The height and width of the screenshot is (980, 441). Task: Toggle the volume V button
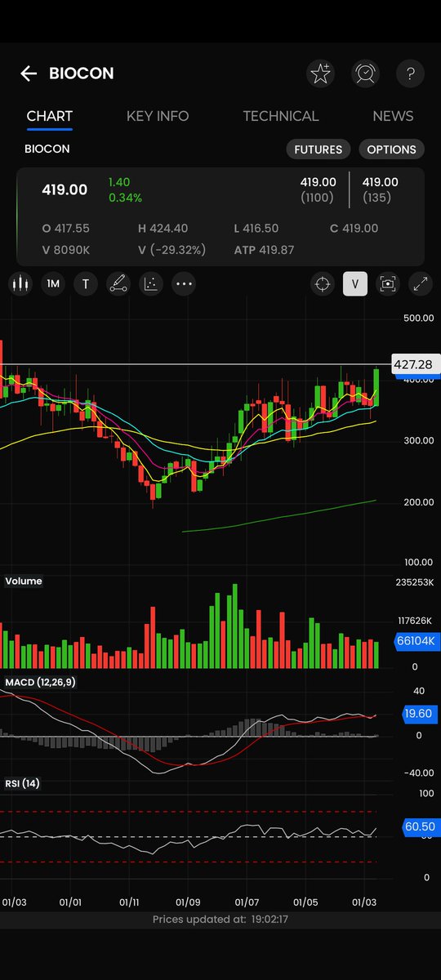click(x=354, y=284)
